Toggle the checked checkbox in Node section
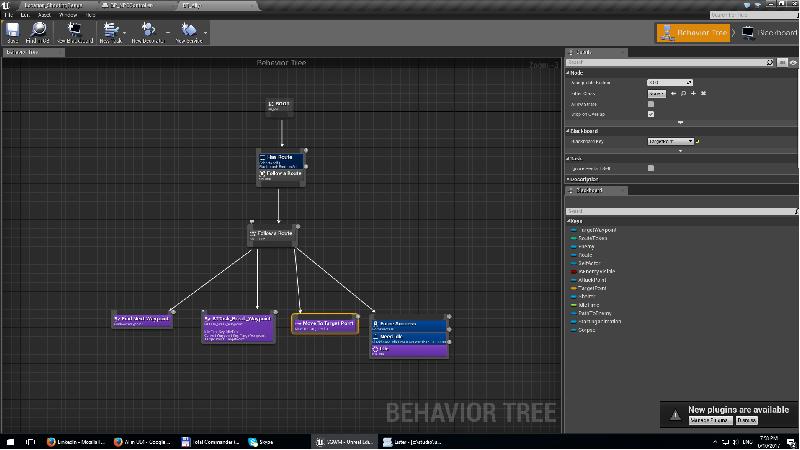This screenshot has height=450, width=800. tap(651, 114)
